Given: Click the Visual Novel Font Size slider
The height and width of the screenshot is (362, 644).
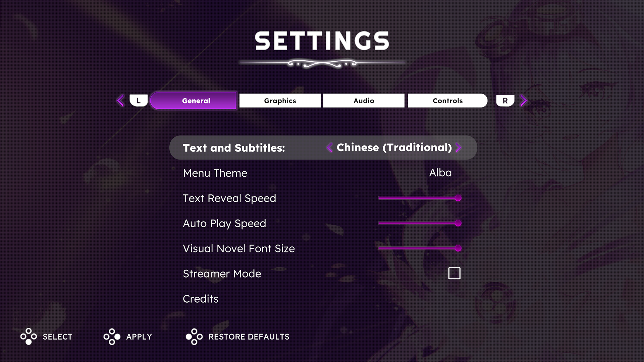Looking at the screenshot, I should pyautogui.click(x=420, y=248).
